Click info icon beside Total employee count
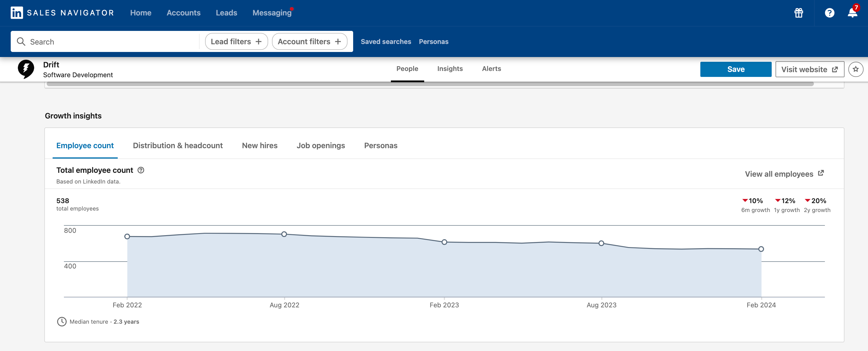Screen dimensions: 868x351 point(141,170)
